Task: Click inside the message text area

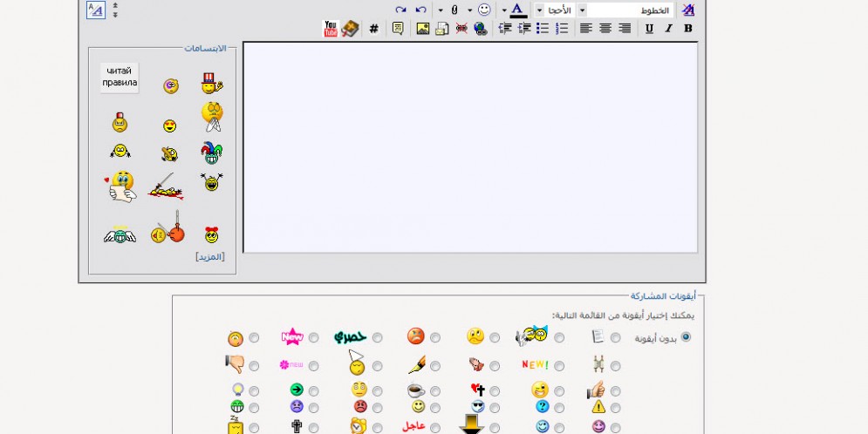Action: pos(470,147)
